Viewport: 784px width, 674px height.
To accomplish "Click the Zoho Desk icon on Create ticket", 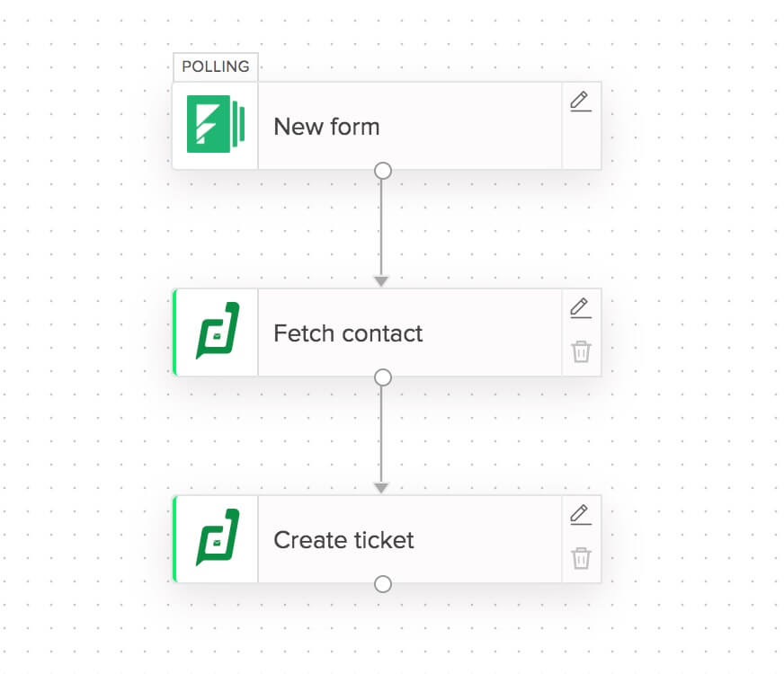I will tap(218, 537).
